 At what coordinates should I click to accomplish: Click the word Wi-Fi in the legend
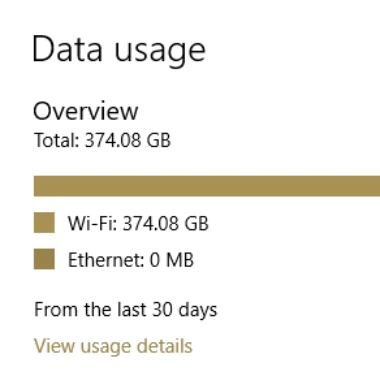[93, 223]
